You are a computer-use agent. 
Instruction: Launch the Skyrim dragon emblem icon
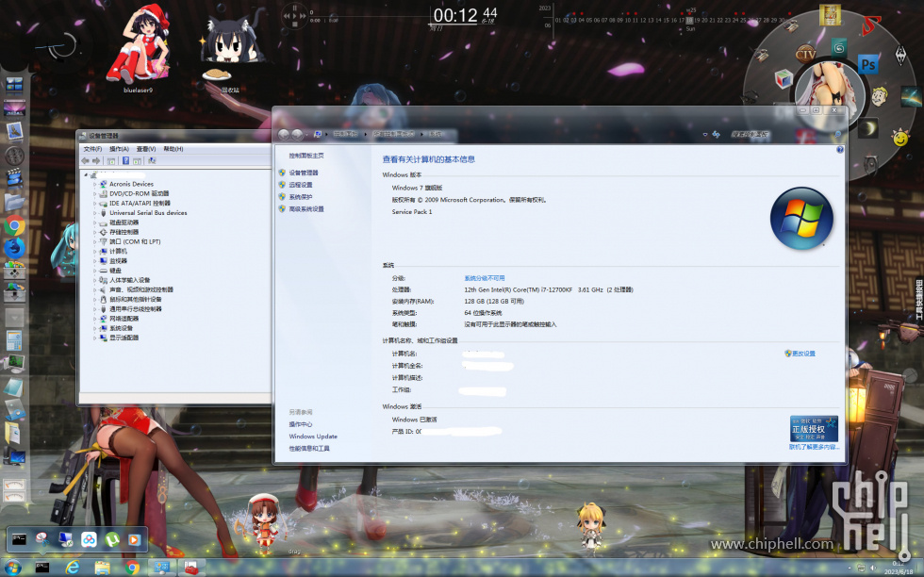click(899, 55)
